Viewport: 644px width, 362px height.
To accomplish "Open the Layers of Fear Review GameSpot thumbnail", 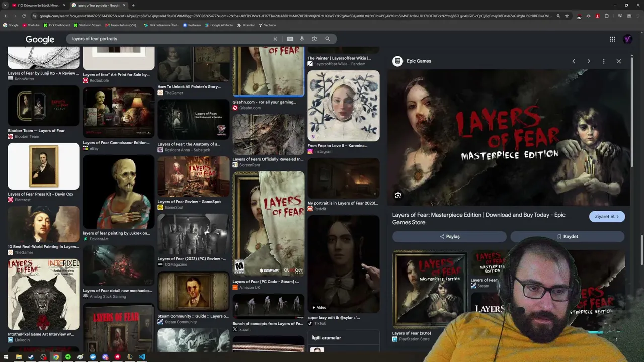I will pos(194,177).
